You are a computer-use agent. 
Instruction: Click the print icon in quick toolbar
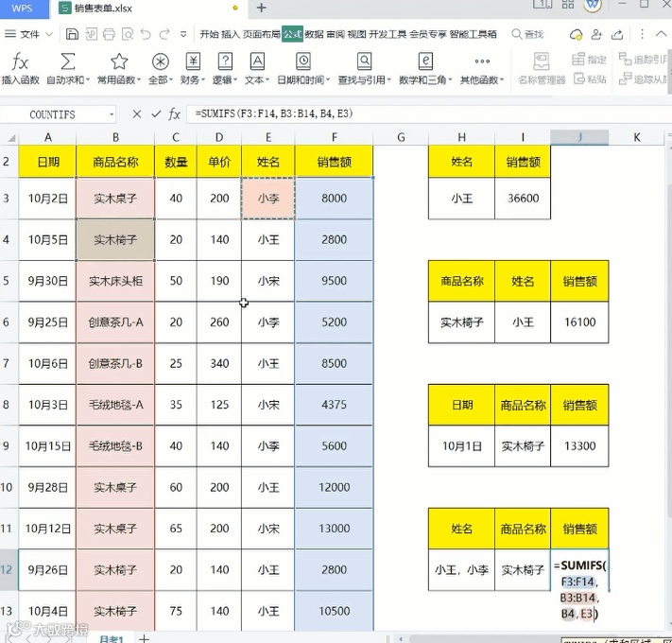(109, 34)
